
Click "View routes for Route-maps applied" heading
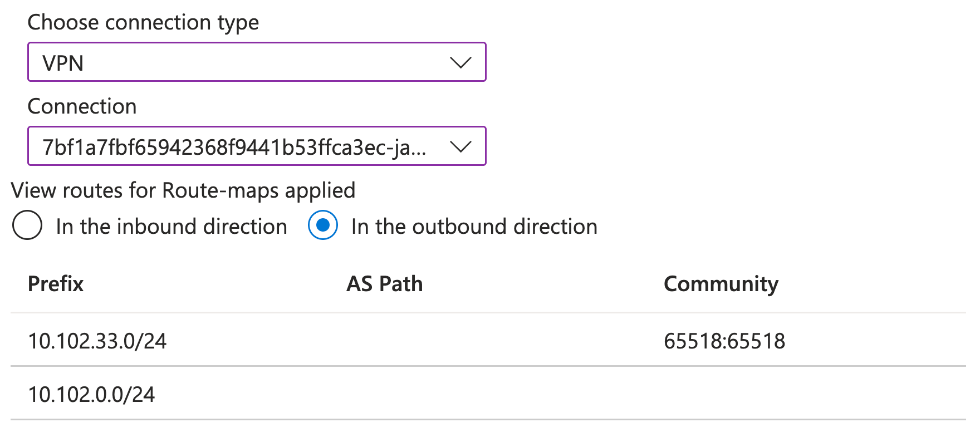(x=183, y=191)
